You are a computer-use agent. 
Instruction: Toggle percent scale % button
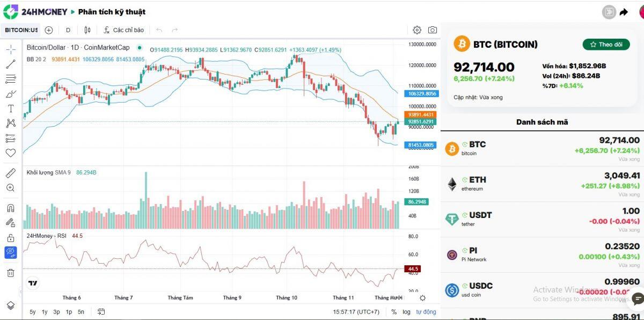click(x=394, y=311)
